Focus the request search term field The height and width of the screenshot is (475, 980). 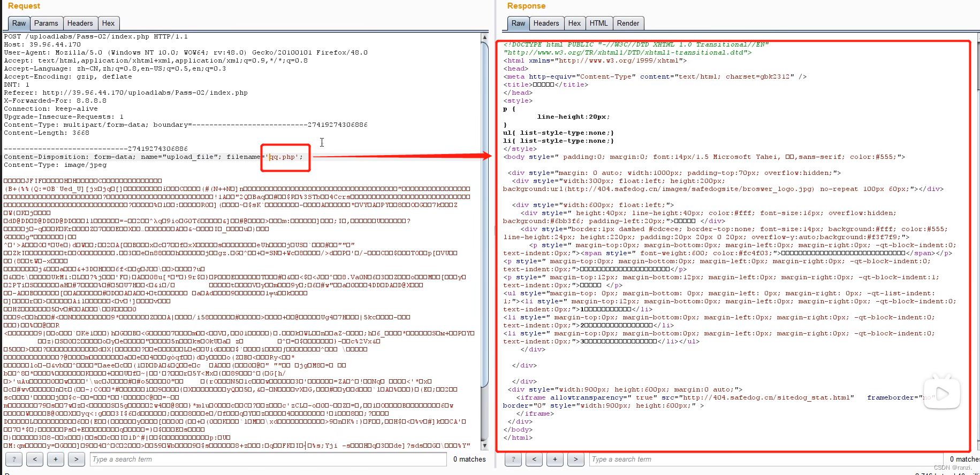(268, 459)
